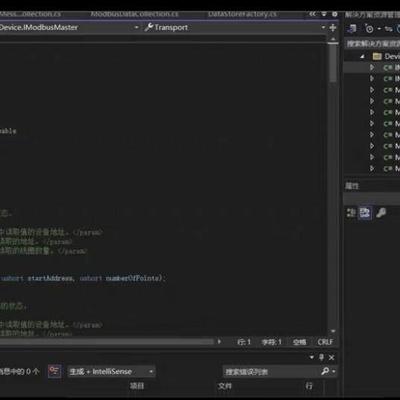Click the 属性 properties panel title
The image size is (400, 400).
pyautogui.click(x=352, y=186)
